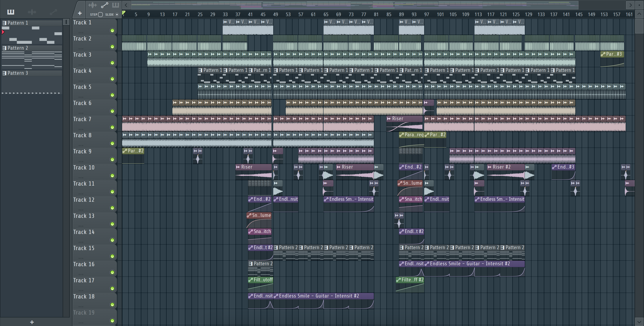Open the clip menu of Riser #2 on Track 10
The image size is (644, 326).
[489, 167]
